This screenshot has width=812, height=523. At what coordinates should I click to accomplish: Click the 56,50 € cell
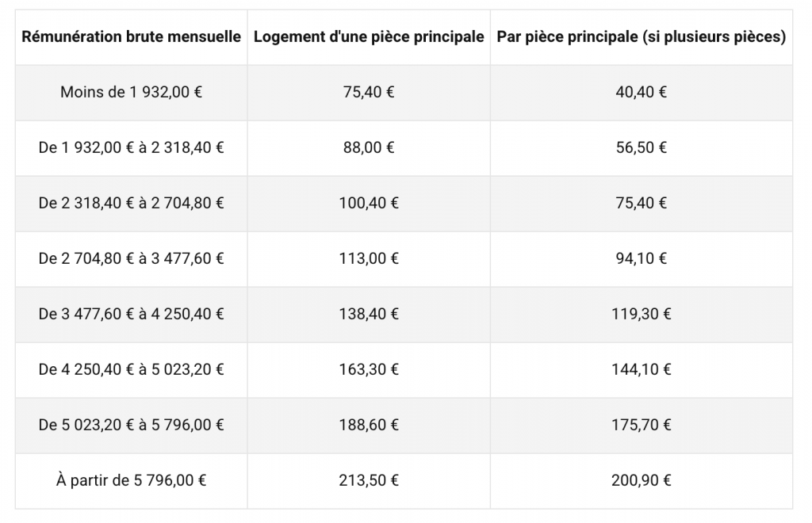[x=641, y=147]
